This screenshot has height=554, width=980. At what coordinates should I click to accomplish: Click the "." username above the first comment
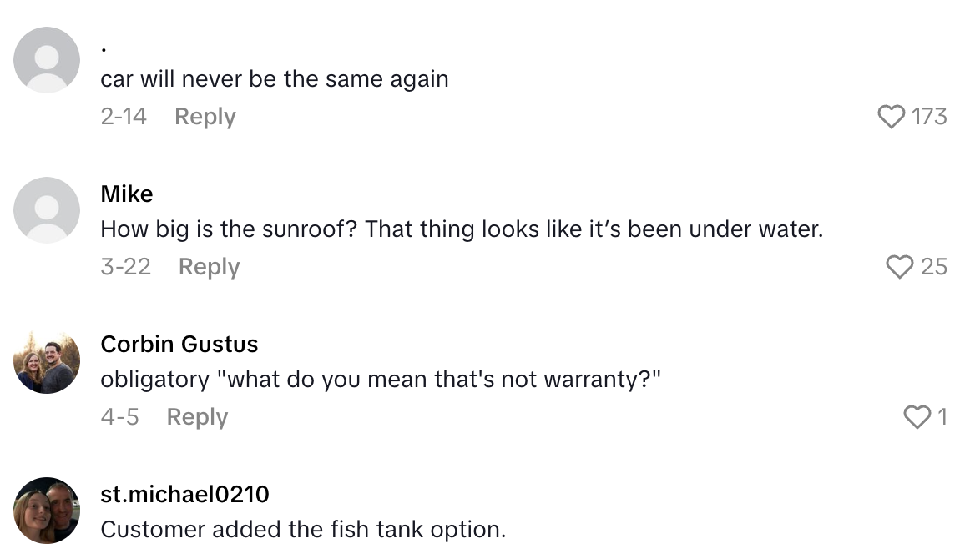[x=104, y=48]
